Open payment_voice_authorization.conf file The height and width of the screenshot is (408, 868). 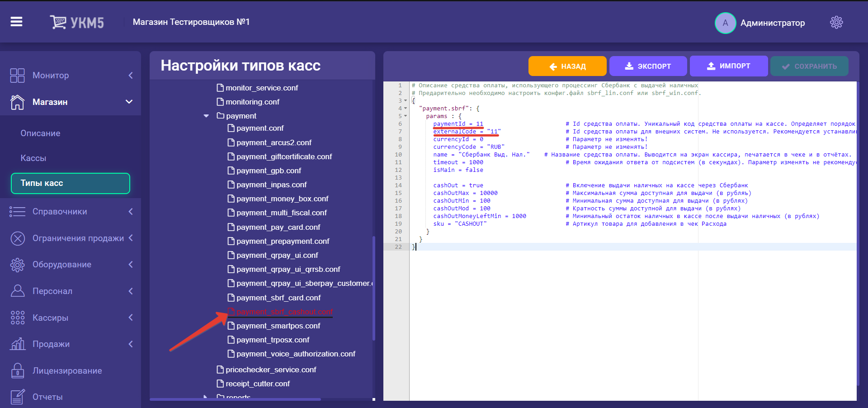click(296, 354)
